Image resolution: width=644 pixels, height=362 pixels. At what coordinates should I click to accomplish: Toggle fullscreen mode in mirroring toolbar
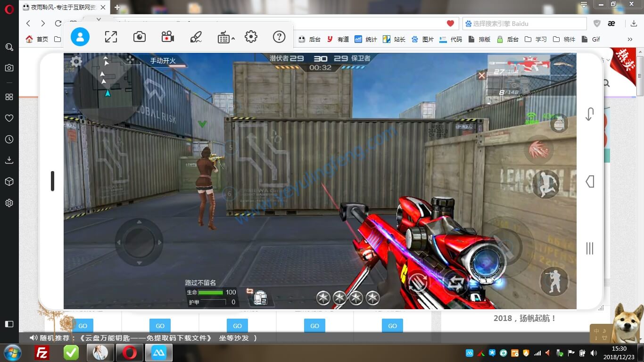111,37
